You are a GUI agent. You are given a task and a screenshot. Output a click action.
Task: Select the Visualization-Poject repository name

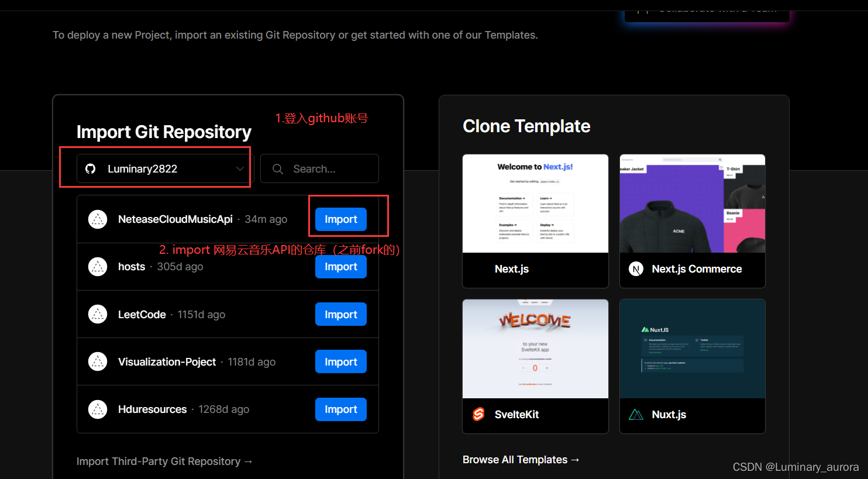coord(167,361)
